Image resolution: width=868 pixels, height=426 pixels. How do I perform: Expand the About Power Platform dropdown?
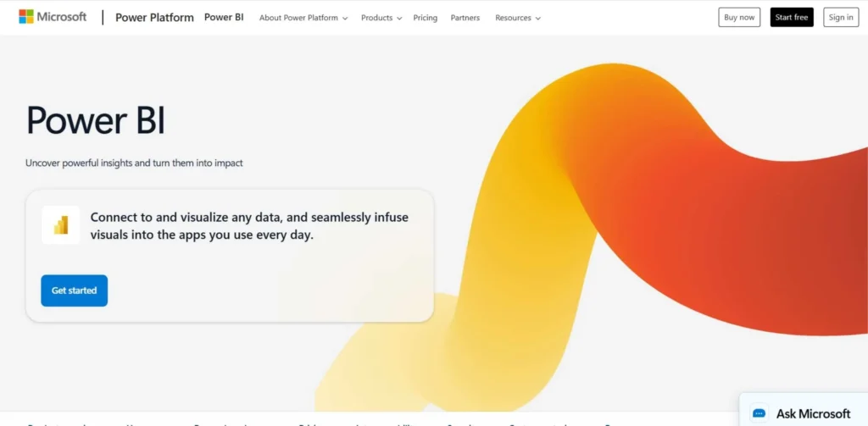coord(303,18)
